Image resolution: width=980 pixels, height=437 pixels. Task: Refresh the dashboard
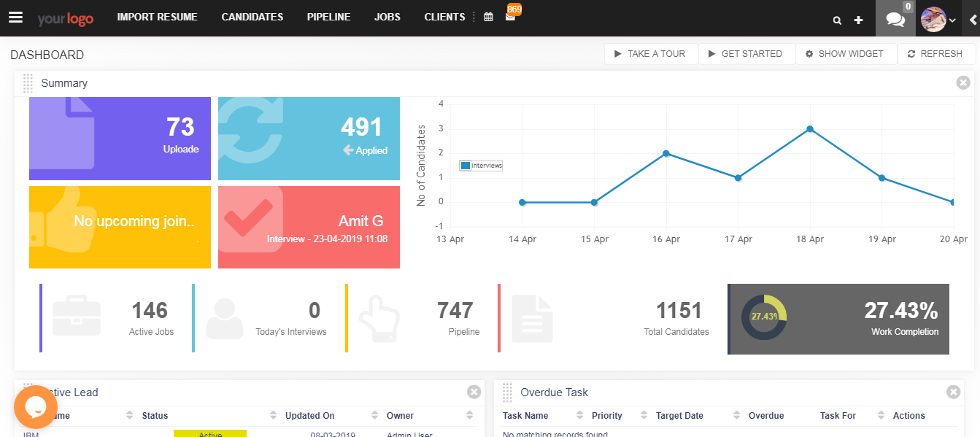pyautogui.click(x=936, y=54)
